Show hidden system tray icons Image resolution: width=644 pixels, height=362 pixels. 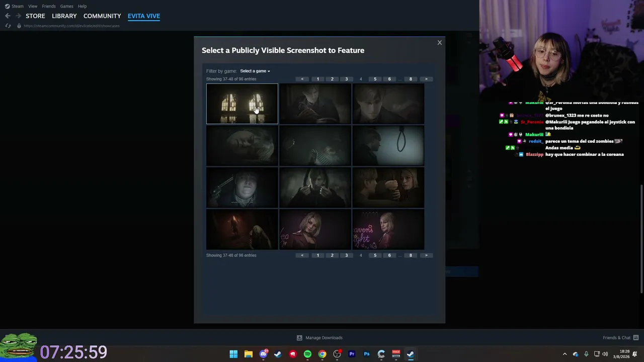tap(565, 354)
